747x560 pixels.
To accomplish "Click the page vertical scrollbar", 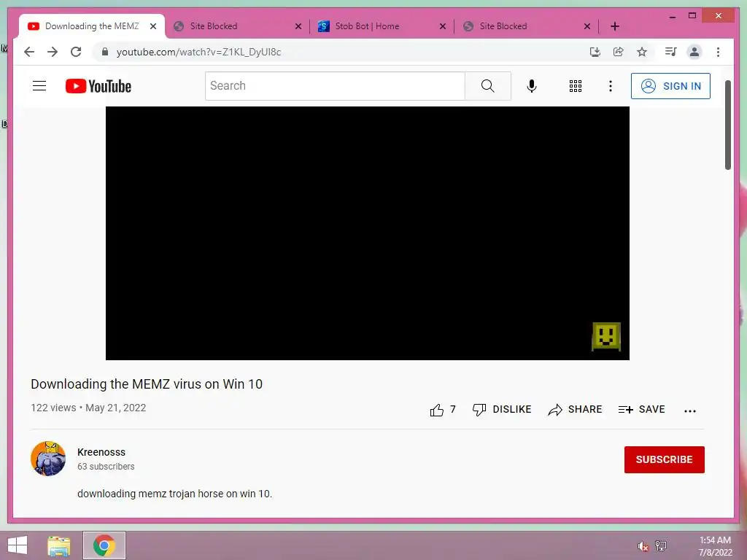I will tap(727, 125).
